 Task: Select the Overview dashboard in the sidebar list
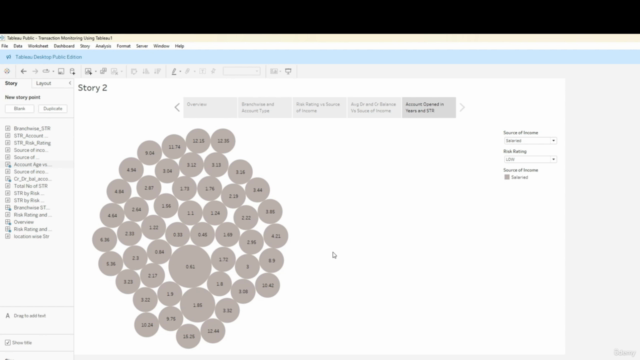pyautogui.click(x=24, y=222)
